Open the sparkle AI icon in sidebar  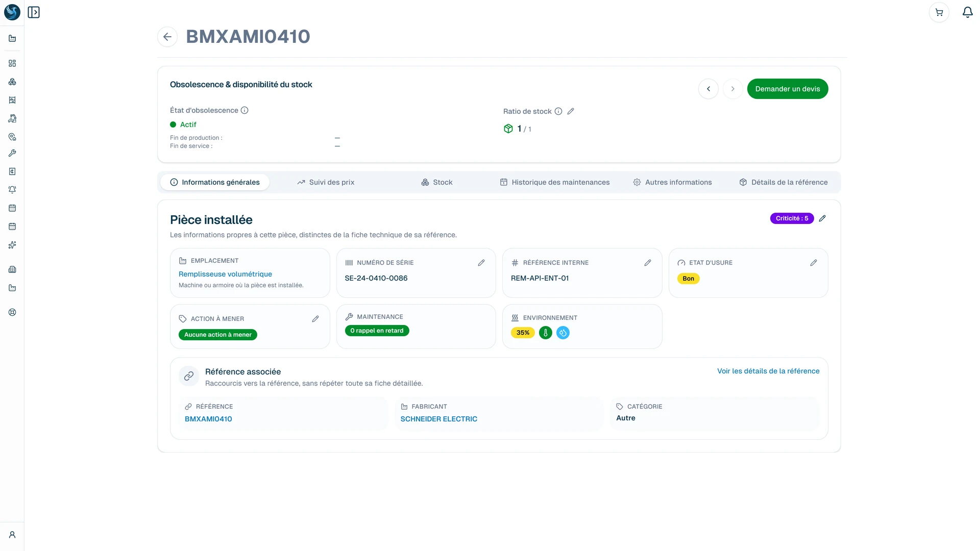click(x=12, y=245)
